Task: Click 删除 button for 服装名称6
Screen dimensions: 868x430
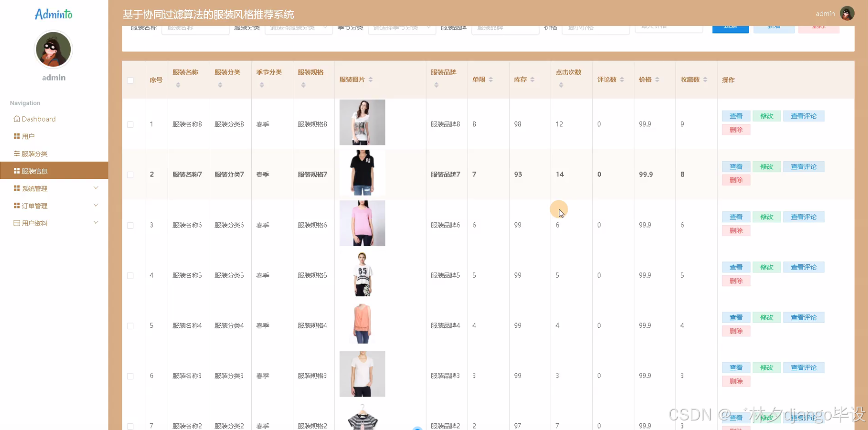Action: (x=736, y=231)
